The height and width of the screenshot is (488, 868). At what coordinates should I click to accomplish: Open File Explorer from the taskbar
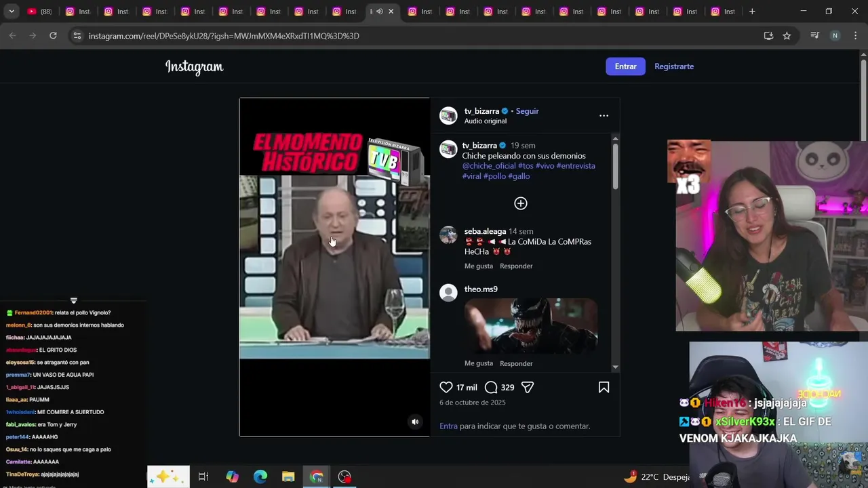pyautogui.click(x=288, y=476)
